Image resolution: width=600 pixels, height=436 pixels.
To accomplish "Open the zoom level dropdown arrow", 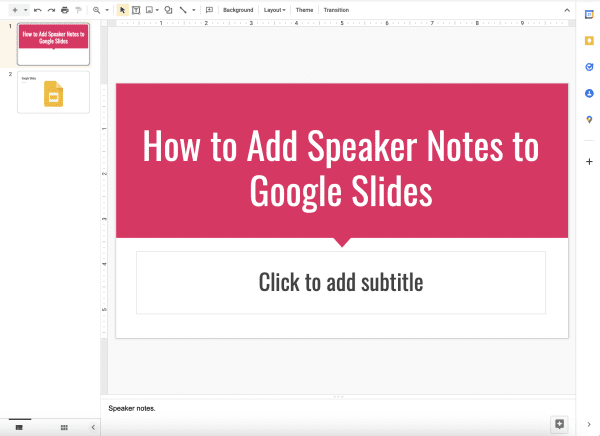I will coord(107,10).
